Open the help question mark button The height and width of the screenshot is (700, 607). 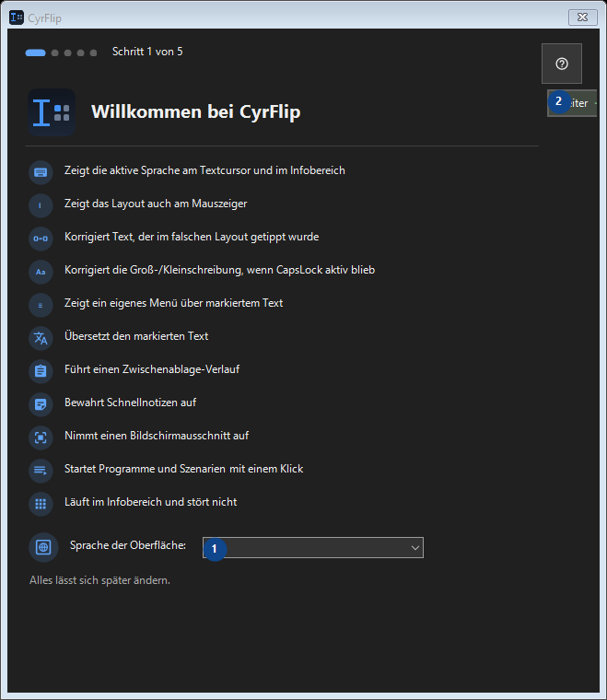(x=562, y=64)
